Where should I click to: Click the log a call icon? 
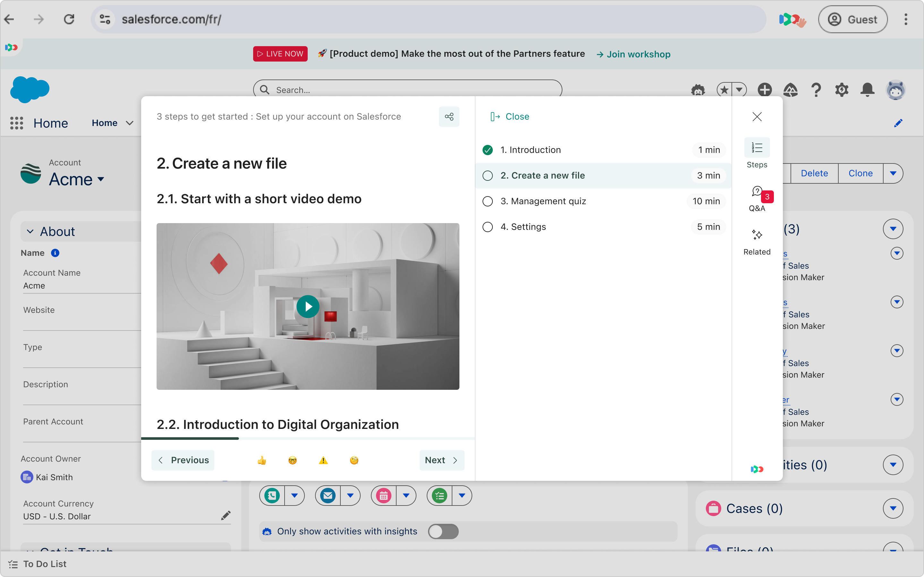[x=272, y=496]
